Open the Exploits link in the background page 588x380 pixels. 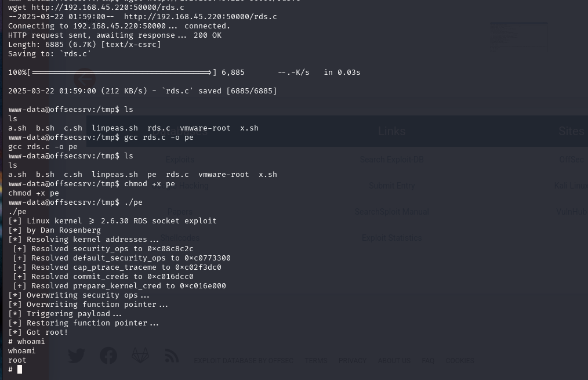pos(180,160)
